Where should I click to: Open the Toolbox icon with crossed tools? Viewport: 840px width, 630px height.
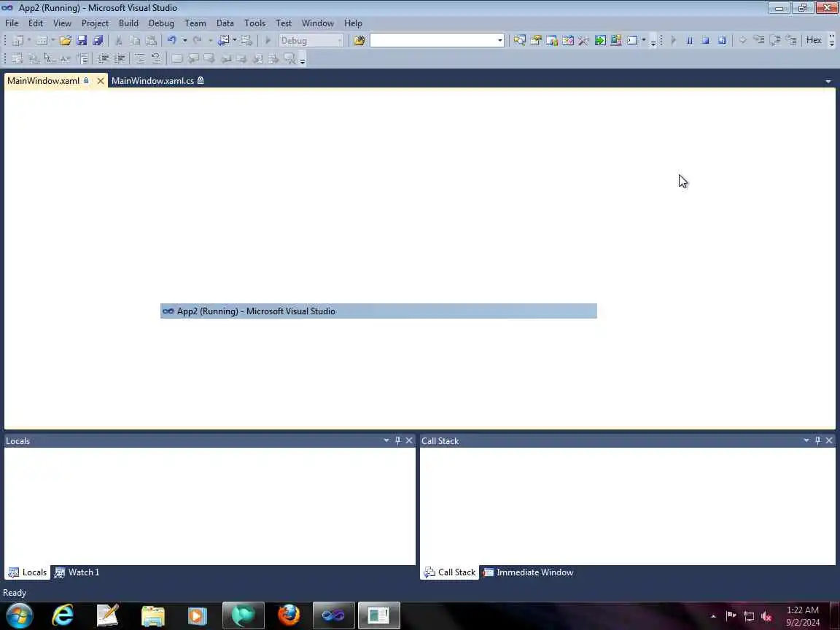pos(583,40)
